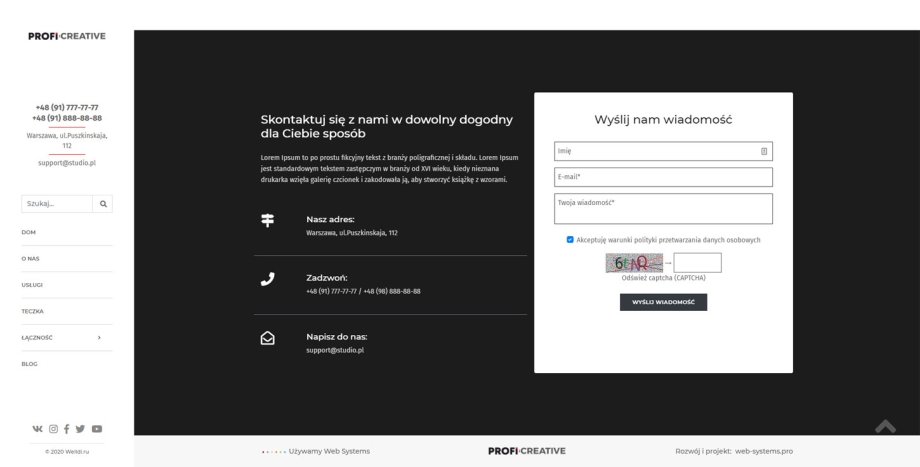Click into the Twoja wiadomość text area
Image resolution: width=920 pixels, height=467 pixels.
point(663,209)
